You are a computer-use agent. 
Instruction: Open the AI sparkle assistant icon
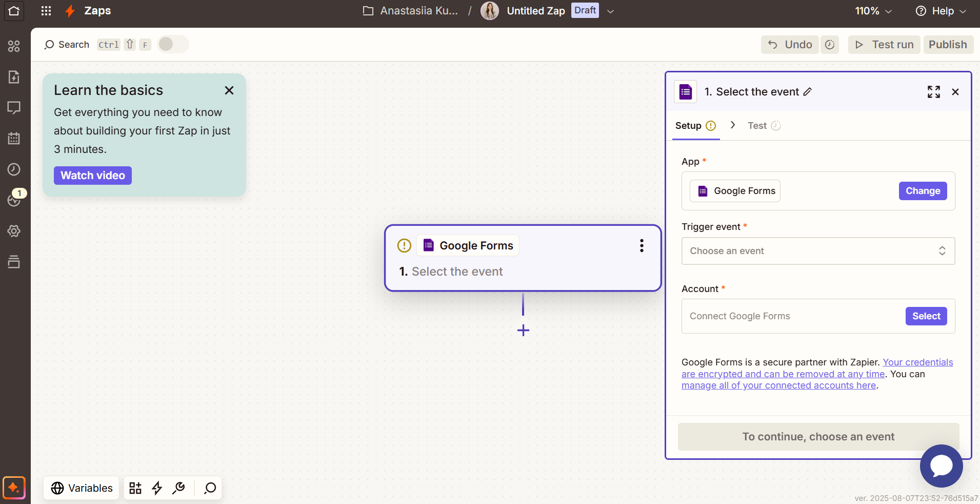click(x=14, y=488)
